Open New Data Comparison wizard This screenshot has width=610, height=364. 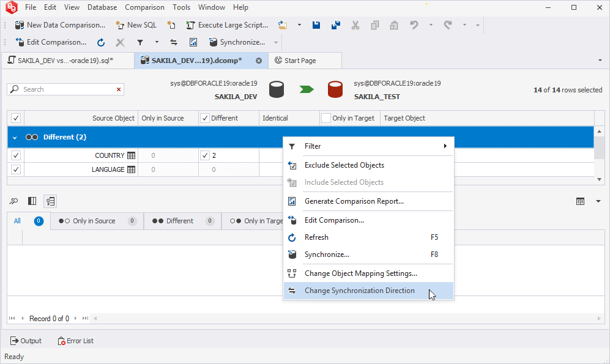tap(60, 25)
